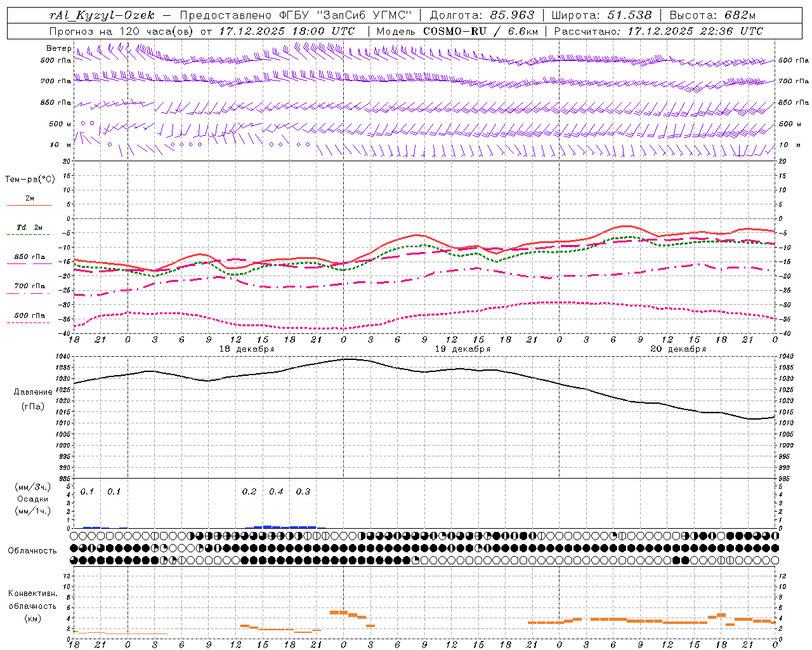The height and width of the screenshot is (650, 812).
Task: Click the 0.4 precipitation amount
Action: 276,491
